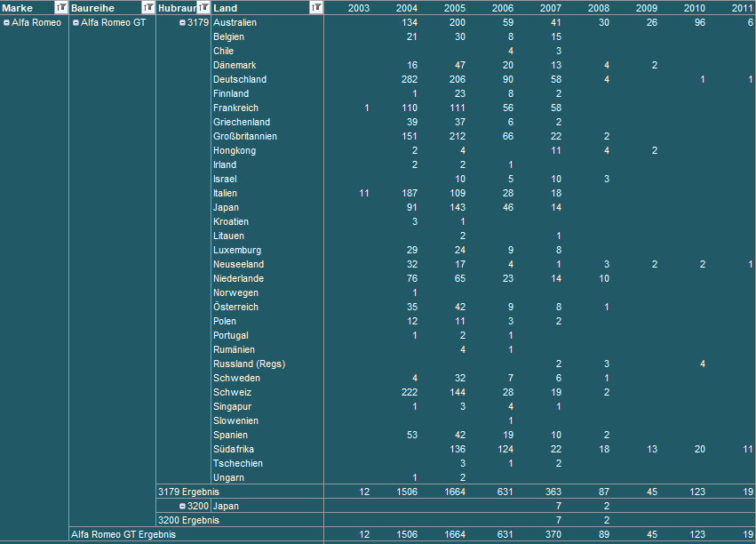Select the Baureihe column header

92,8
